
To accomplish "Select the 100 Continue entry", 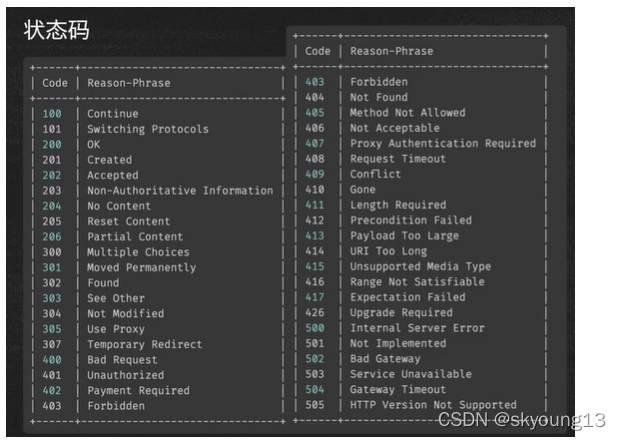I will [158, 114].
